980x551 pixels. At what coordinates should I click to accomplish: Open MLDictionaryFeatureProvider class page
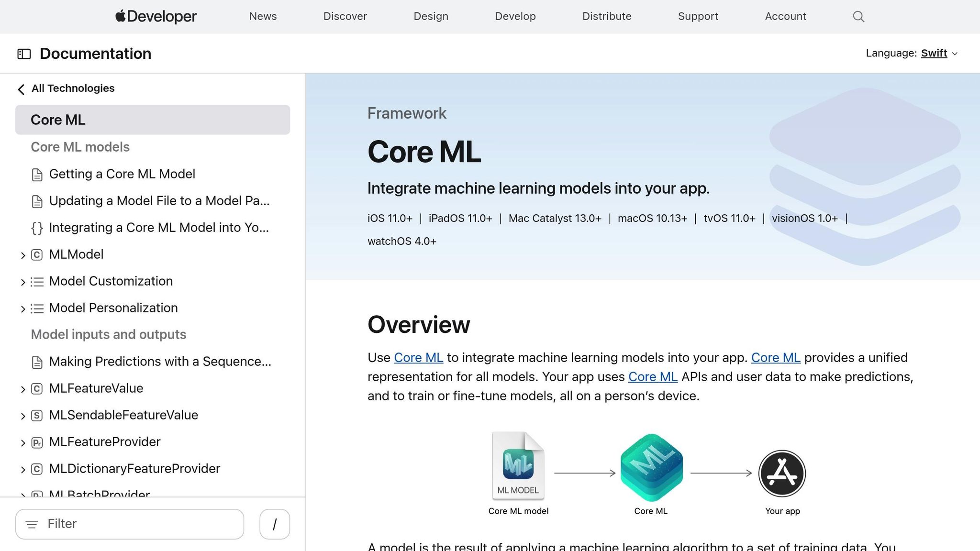pyautogui.click(x=134, y=469)
